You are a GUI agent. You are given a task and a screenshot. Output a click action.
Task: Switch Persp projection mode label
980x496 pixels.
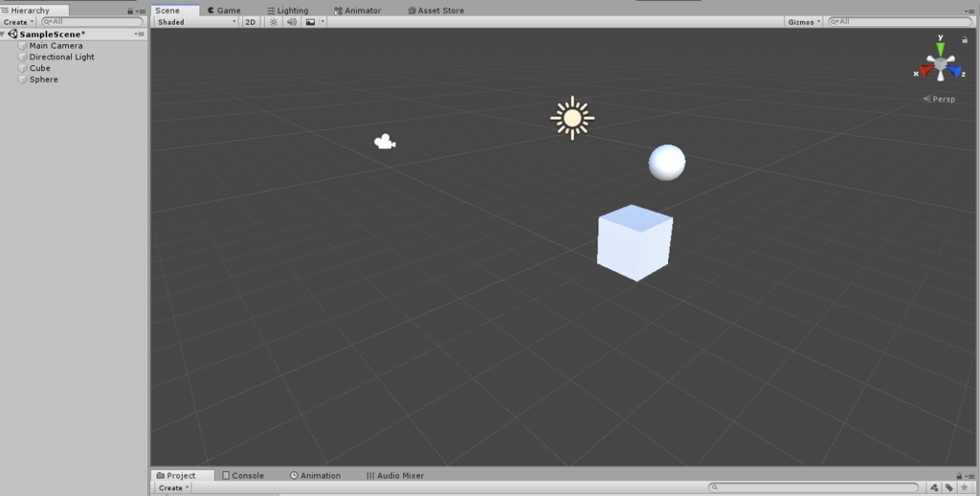pyautogui.click(x=940, y=99)
